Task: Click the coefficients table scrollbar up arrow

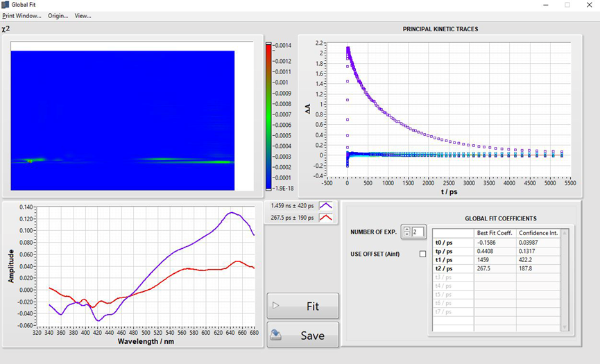Action: (x=565, y=233)
